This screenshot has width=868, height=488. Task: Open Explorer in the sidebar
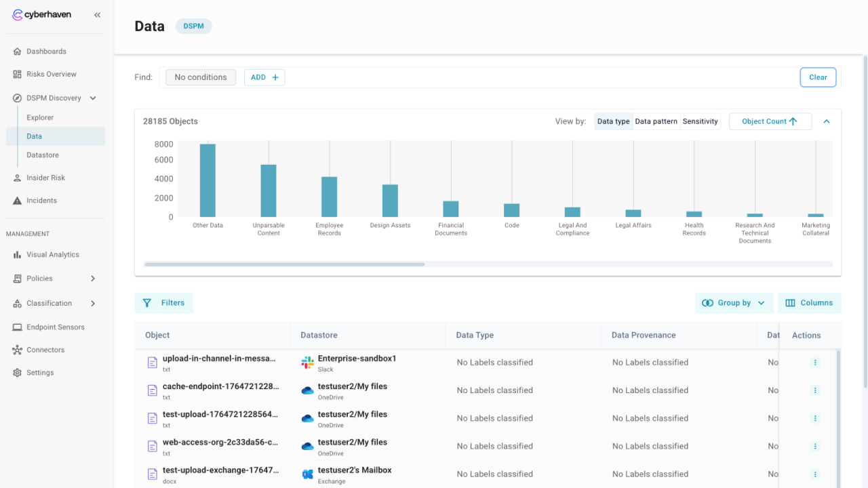(x=40, y=117)
